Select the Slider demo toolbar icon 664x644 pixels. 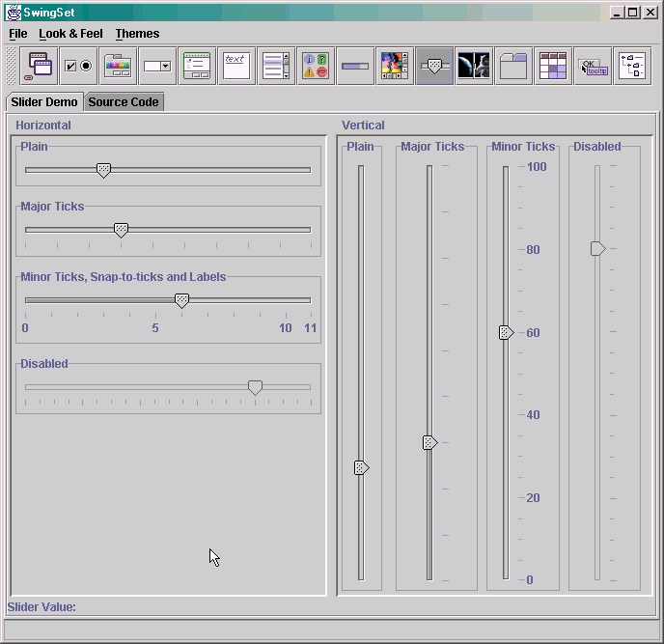coord(434,66)
